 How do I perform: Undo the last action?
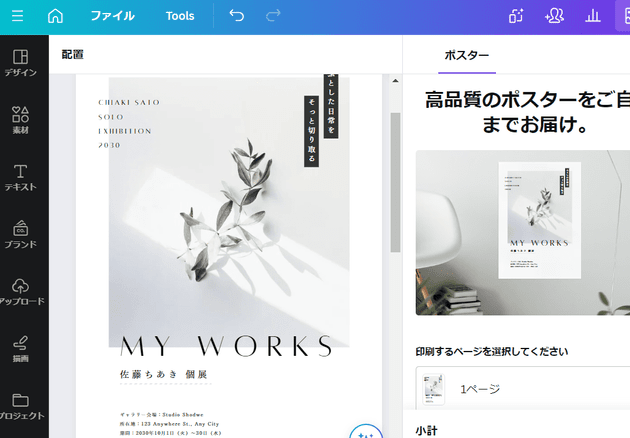click(236, 16)
